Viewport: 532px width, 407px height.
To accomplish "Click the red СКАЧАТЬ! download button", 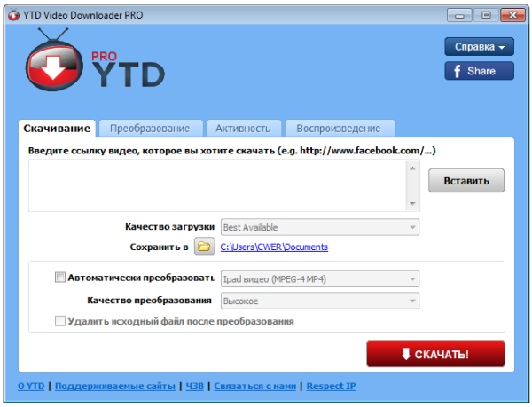I will (x=435, y=354).
